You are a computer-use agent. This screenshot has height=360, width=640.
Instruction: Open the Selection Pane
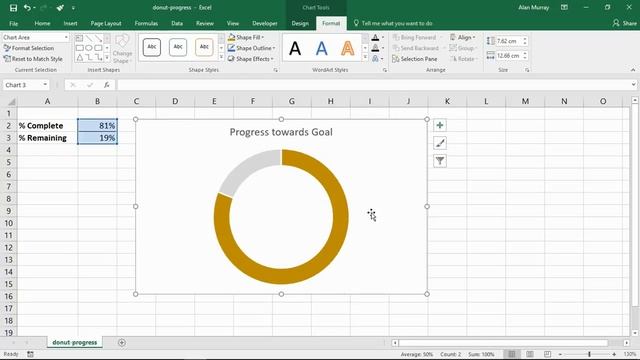point(415,59)
